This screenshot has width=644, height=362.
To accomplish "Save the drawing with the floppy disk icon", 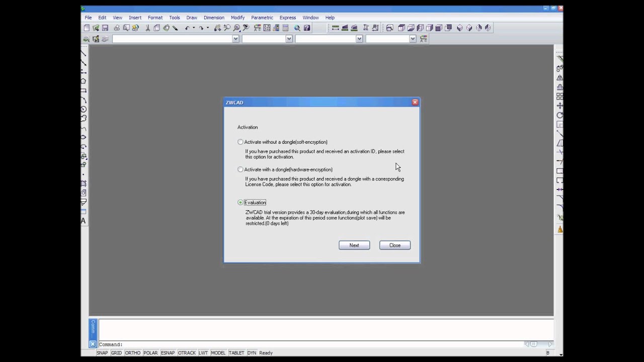I will pos(105,28).
